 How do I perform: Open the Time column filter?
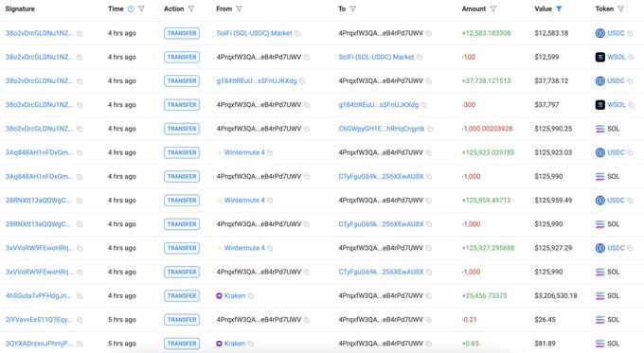pyautogui.click(x=141, y=9)
